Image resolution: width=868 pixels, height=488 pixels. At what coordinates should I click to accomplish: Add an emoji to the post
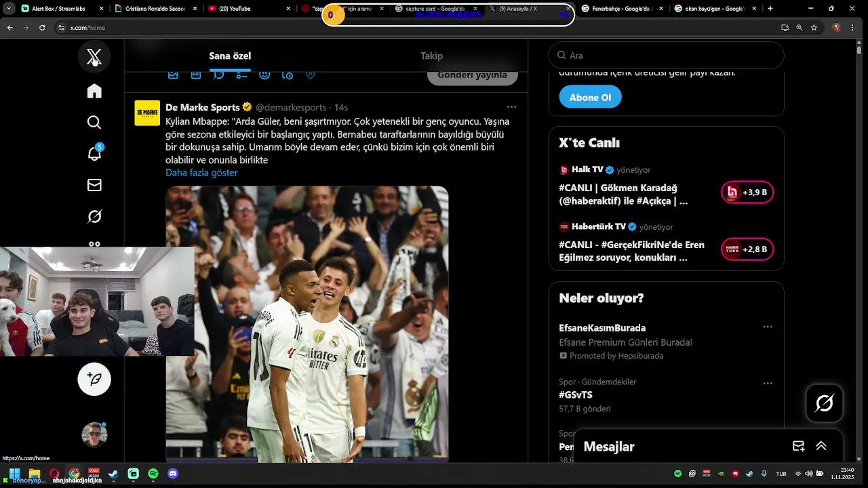[x=264, y=75]
